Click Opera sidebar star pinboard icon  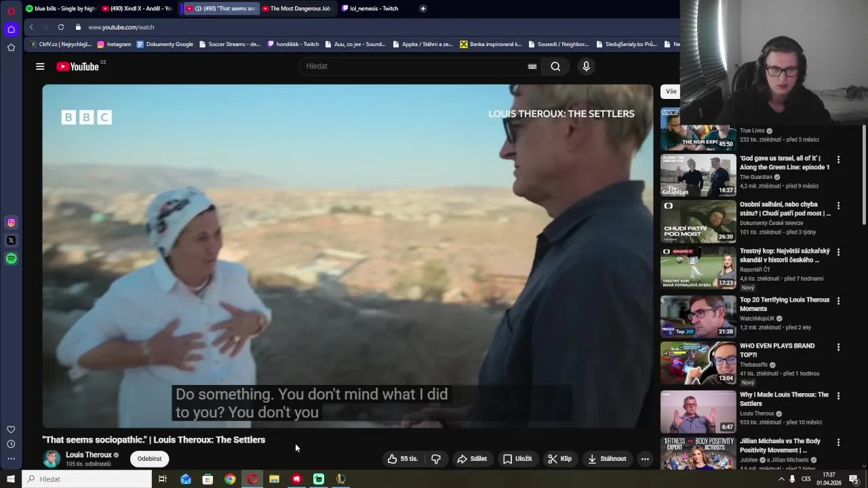11,47
